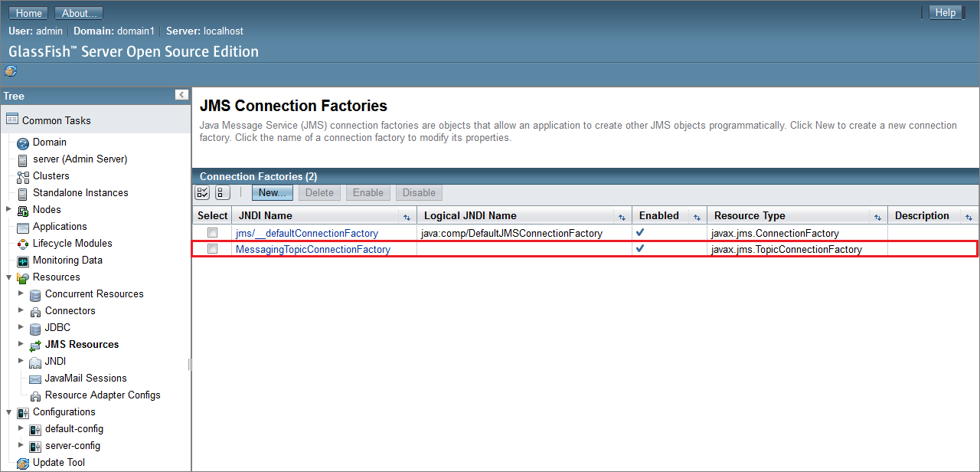
Task: Click the deselect-all rows toolbar icon
Action: 222,193
